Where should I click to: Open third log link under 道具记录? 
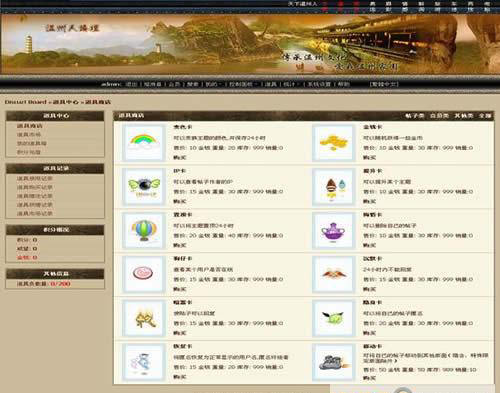point(35,196)
